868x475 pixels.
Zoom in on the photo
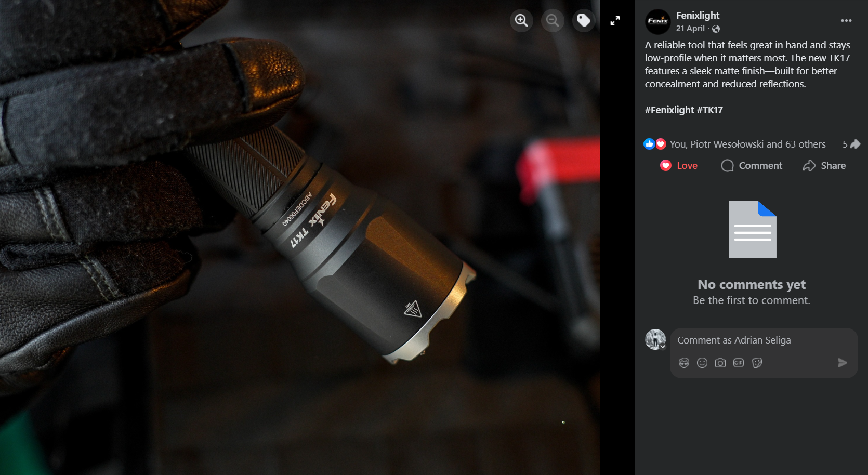(521, 20)
